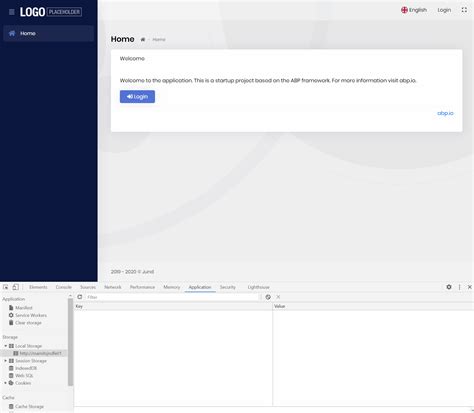Screen dimensions: 474x413
Task: Select the Application tab
Action: click(200, 287)
